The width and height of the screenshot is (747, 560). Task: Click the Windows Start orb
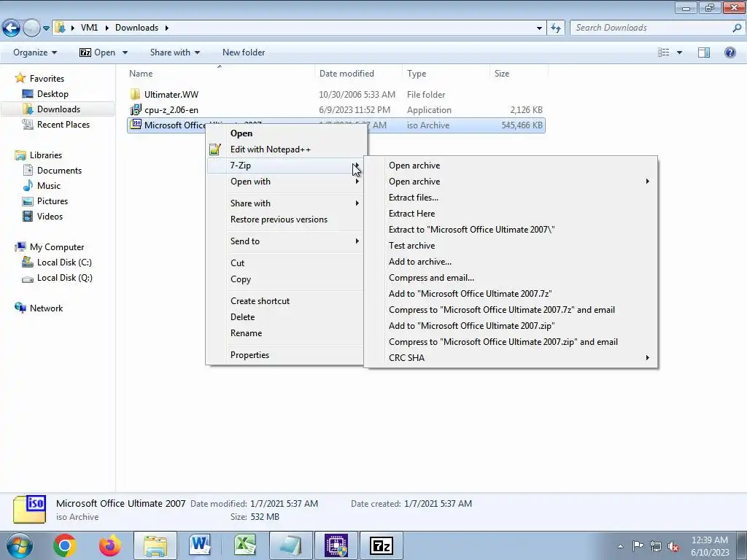point(19,545)
